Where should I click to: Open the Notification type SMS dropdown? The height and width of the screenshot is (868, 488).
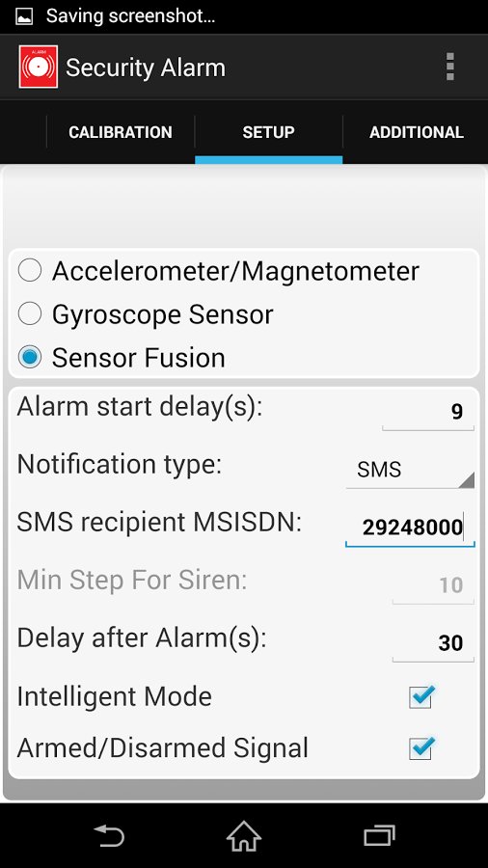[410, 470]
